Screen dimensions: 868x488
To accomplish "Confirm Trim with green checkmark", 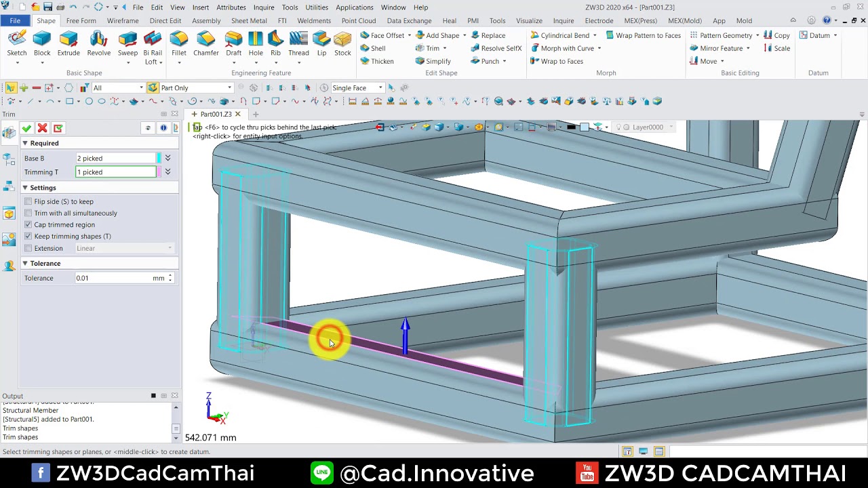I will click(x=26, y=128).
